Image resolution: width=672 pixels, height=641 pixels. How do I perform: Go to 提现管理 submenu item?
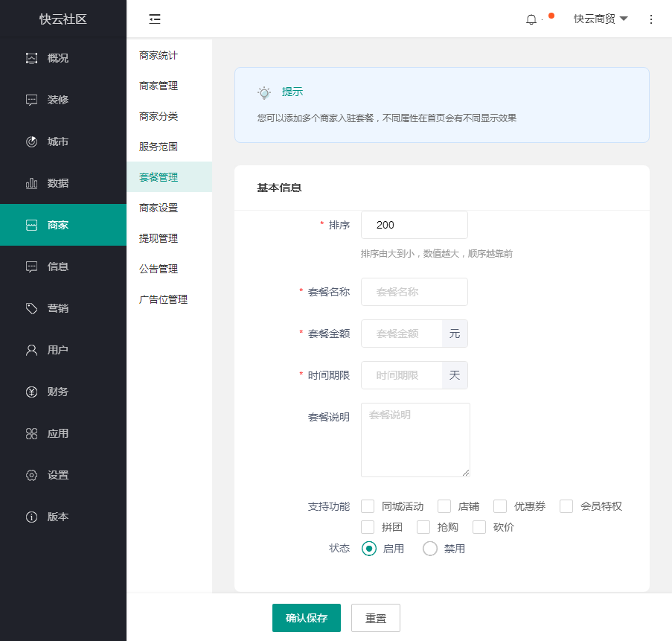pos(159,238)
